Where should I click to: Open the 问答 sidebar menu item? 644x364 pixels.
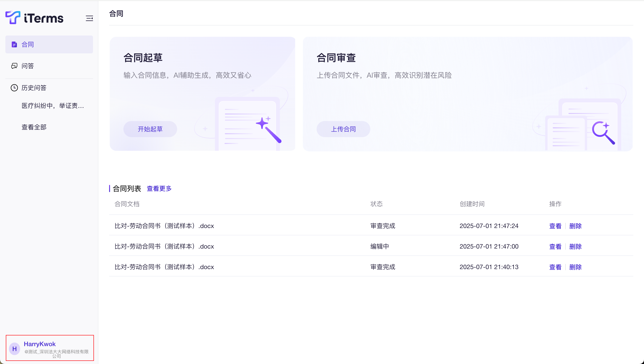(28, 66)
